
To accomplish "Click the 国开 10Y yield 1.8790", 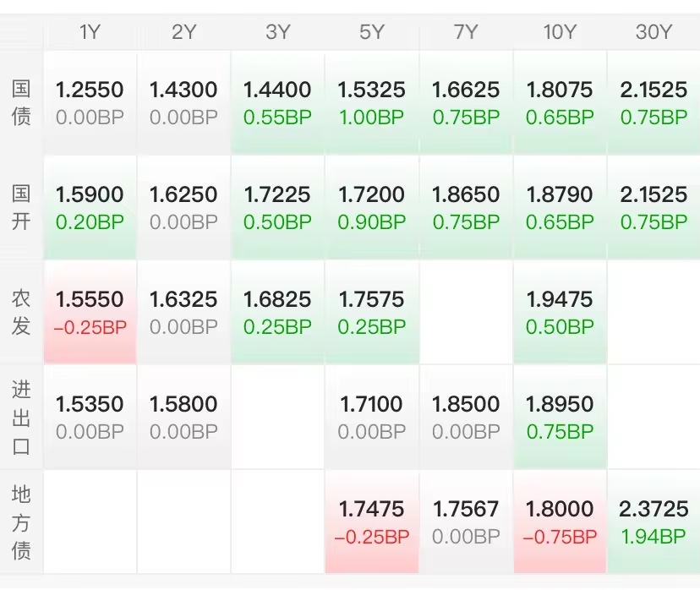I will (x=560, y=207).
